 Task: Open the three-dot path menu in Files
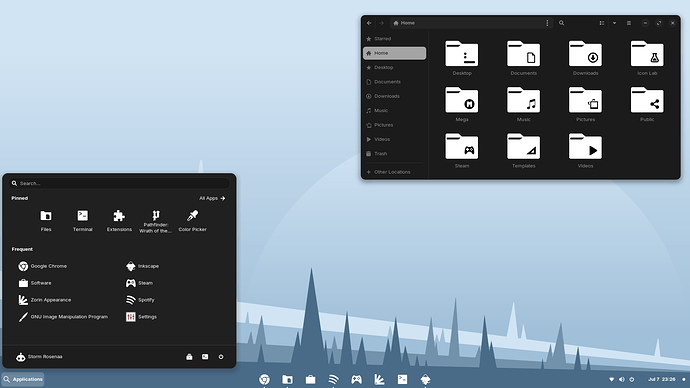(547, 23)
